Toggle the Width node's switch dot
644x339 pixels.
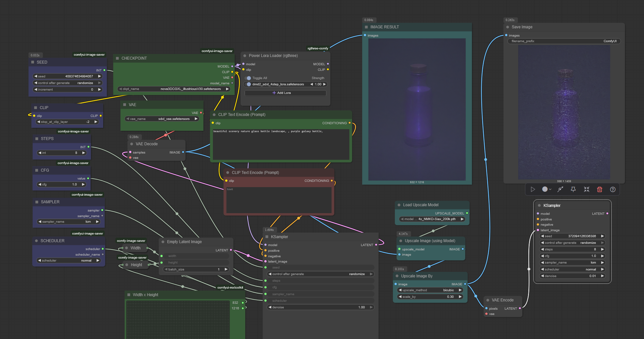(x=126, y=248)
